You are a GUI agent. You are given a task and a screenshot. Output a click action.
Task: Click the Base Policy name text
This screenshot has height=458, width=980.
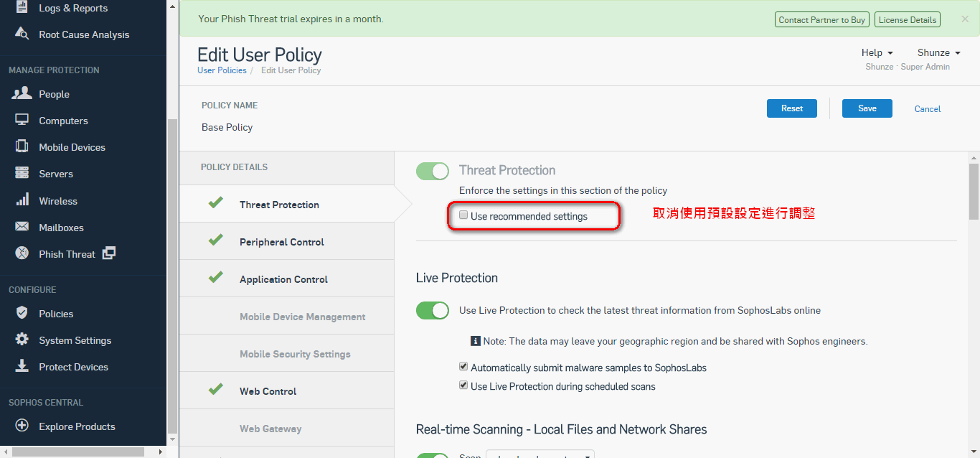click(227, 127)
